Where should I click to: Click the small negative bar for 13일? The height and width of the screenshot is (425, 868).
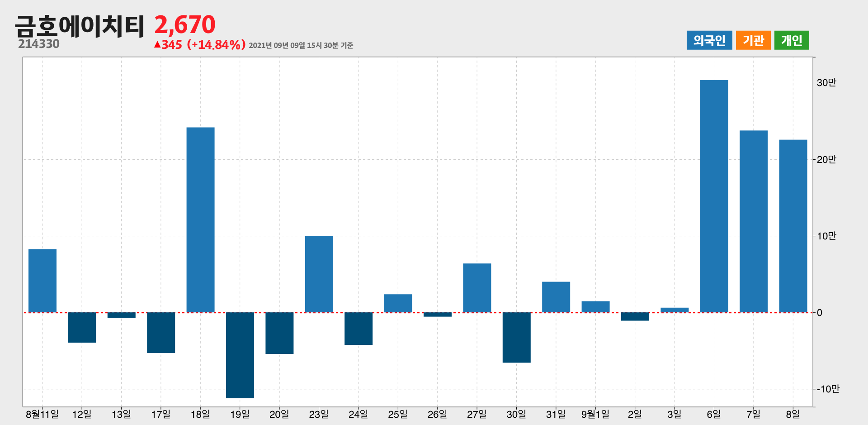tap(122, 315)
